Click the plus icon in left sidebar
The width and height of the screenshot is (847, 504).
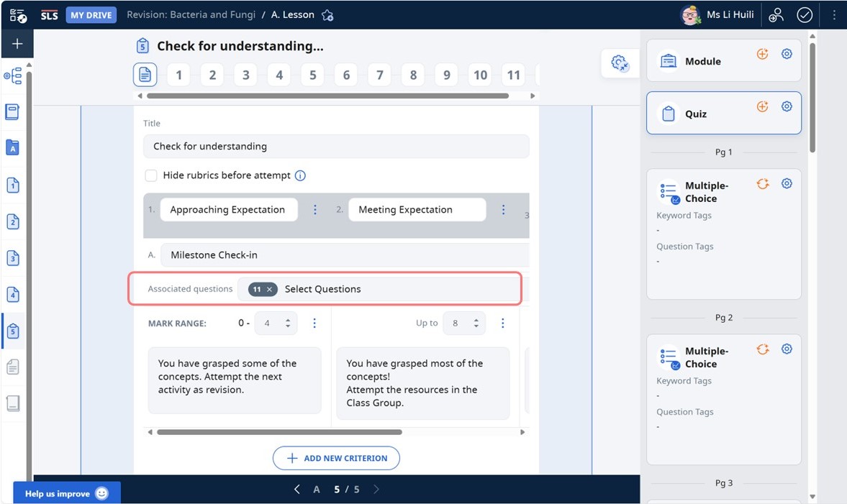point(17,44)
